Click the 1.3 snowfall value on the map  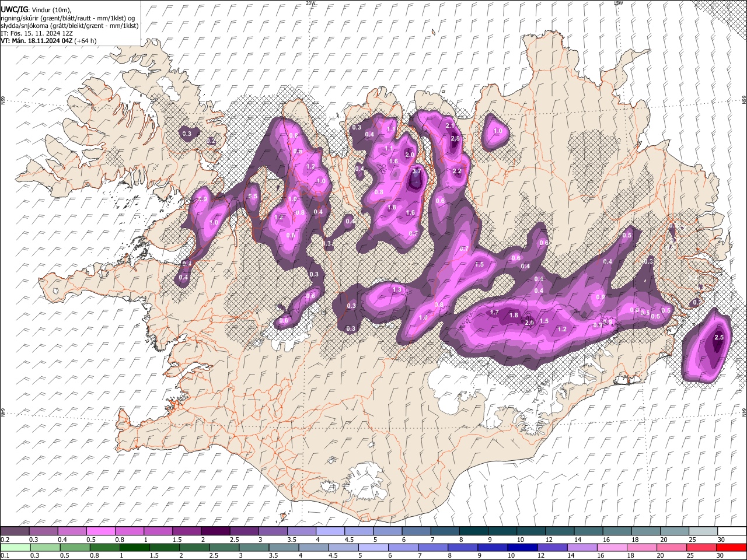(397, 290)
